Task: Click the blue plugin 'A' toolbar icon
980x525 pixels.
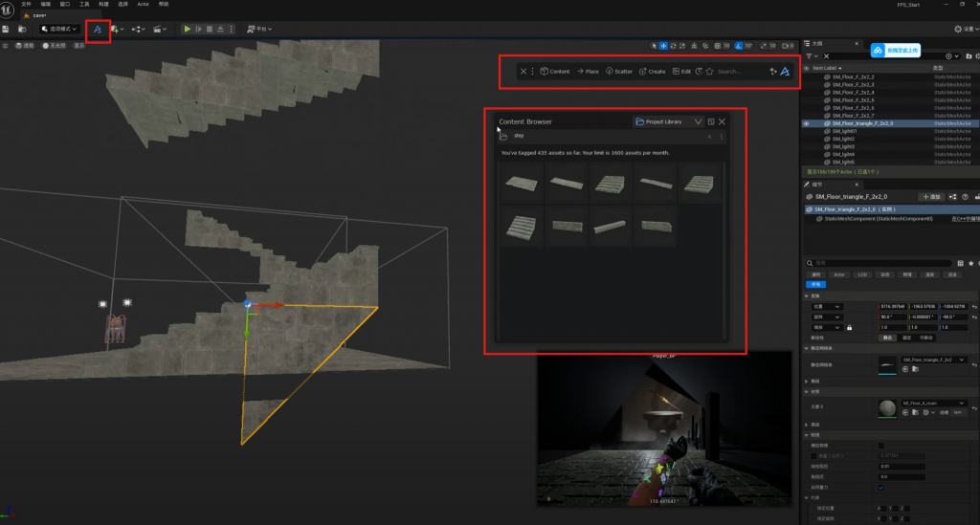Action: [x=98, y=30]
